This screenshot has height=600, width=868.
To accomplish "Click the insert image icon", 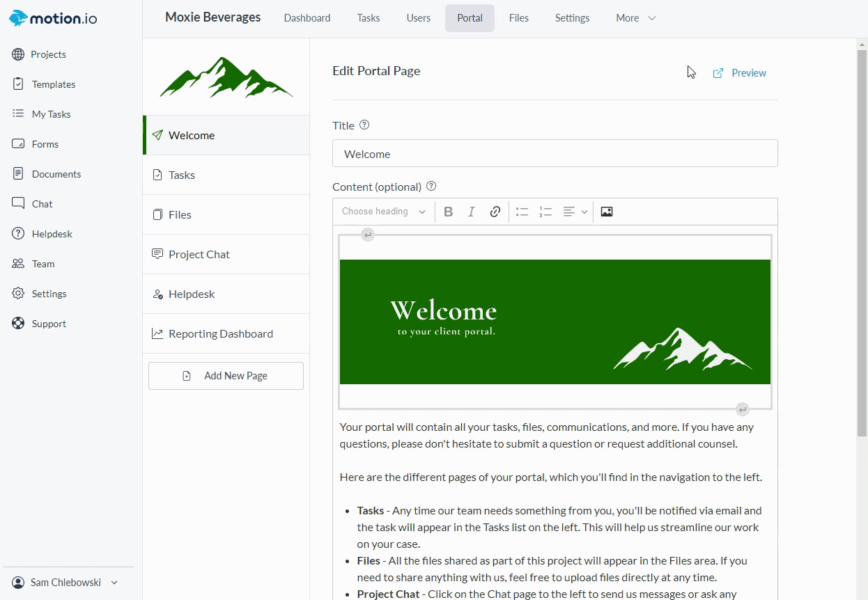I will pos(607,212).
